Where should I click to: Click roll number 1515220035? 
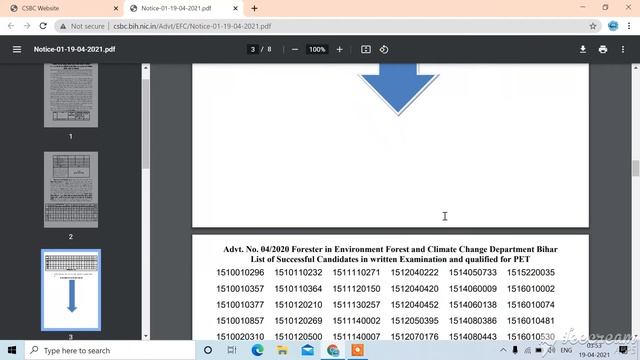pos(531,273)
